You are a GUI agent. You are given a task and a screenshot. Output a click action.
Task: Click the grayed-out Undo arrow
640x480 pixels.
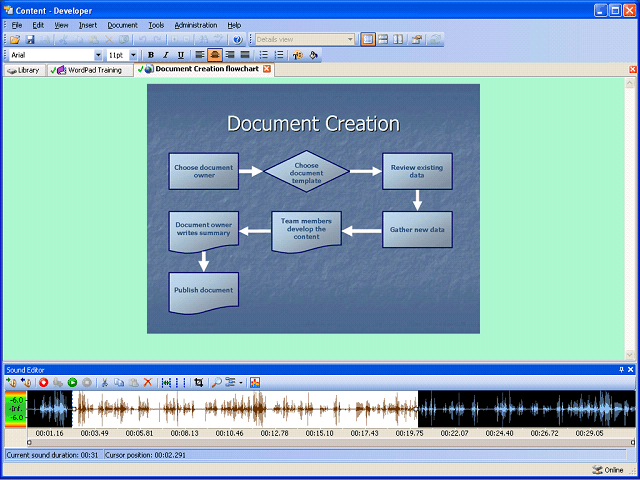142,40
